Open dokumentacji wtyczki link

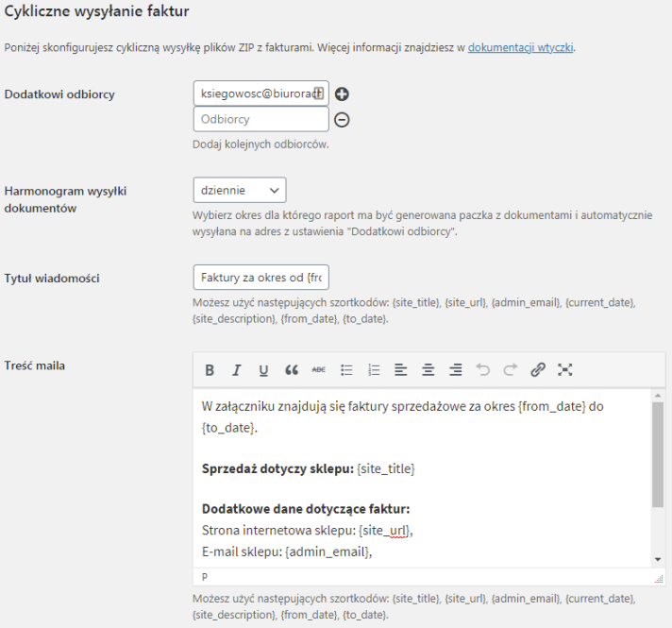[x=520, y=47]
